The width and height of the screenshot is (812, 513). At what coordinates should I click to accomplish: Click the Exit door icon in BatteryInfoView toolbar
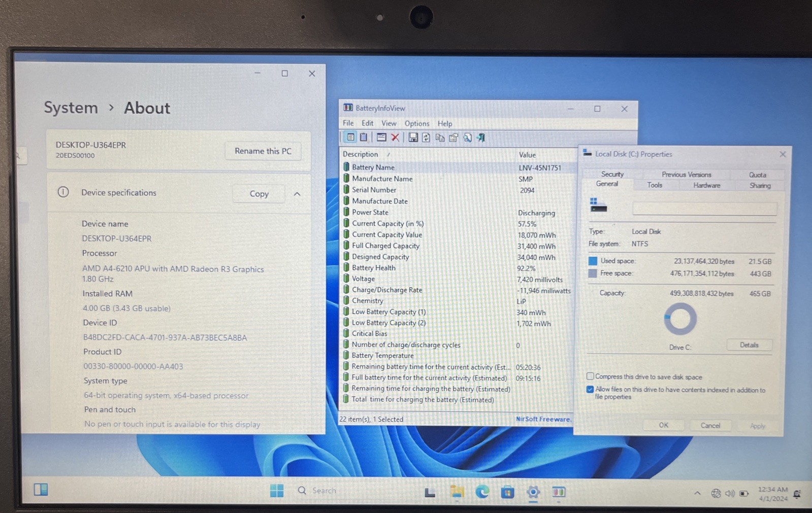[x=481, y=138]
